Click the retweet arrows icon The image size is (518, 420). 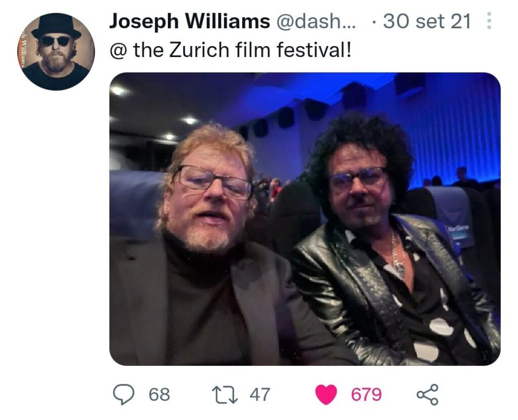[x=225, y=395]
